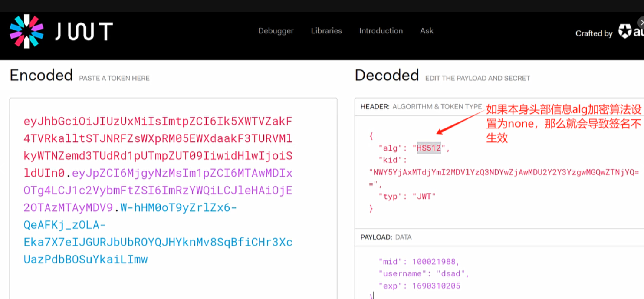Click the Crafted by text
The height and width of the screenshot is (299, 644).
(x=594, y=33)
